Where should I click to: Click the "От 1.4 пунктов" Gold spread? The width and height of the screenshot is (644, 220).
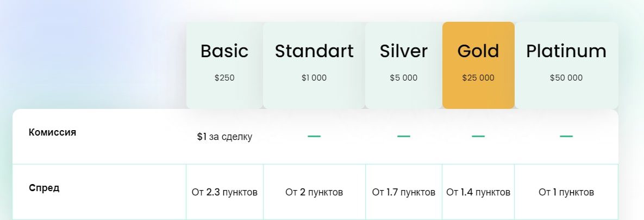[x=478, y=192]
